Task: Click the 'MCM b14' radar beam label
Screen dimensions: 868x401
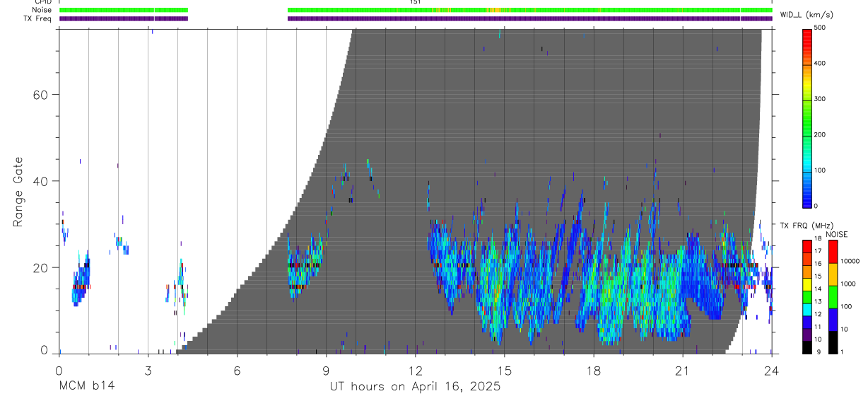Action: (x=86, y=387)
